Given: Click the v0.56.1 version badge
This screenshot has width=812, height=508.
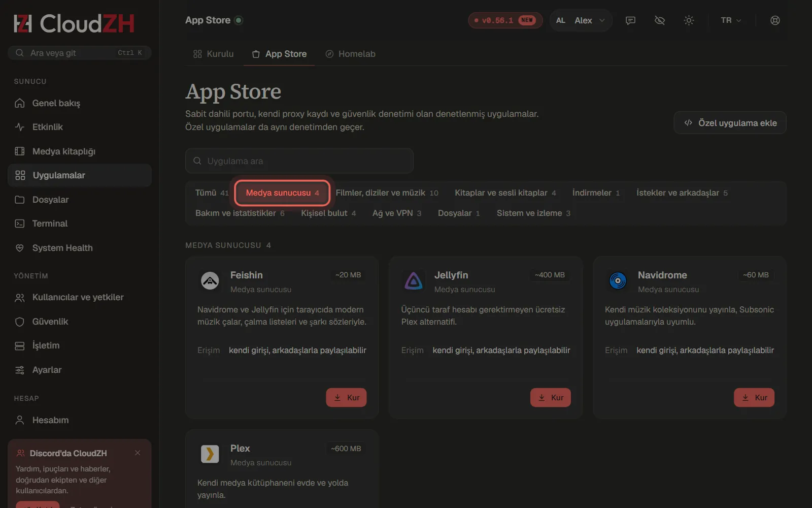Looking at the screenshot, I should tap(505, 20).
